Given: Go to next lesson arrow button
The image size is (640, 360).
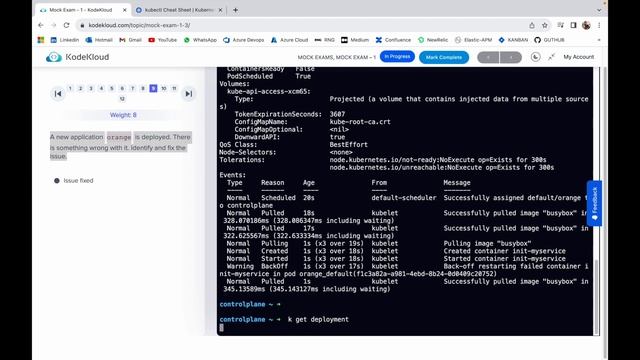Looking at the screenshot, I should click(x=511, y=58).
